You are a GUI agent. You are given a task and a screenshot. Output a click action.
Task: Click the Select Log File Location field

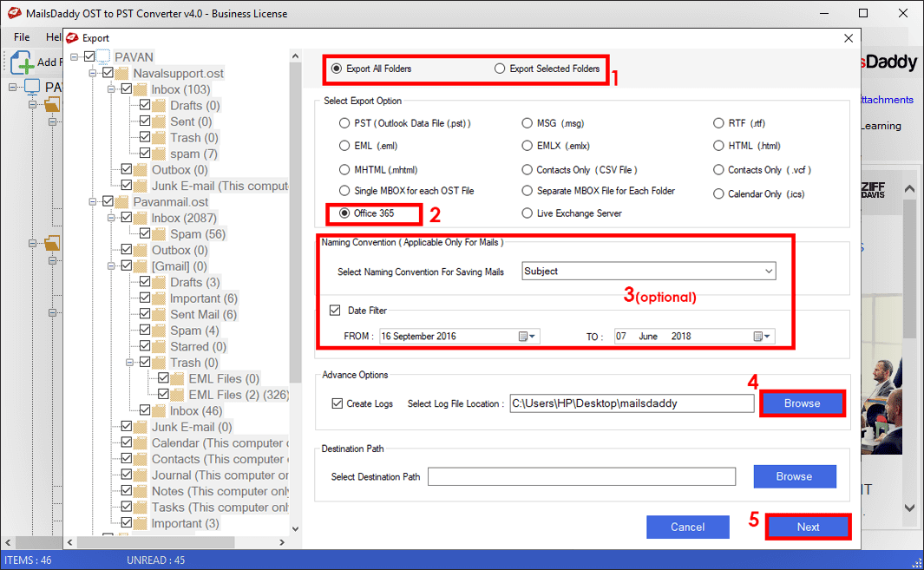coord(632,403)
